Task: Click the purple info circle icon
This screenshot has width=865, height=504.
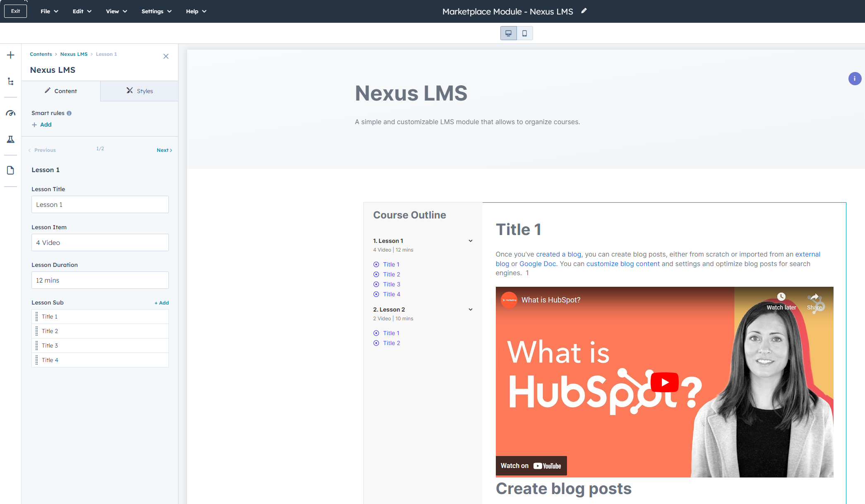Action: 855,79
